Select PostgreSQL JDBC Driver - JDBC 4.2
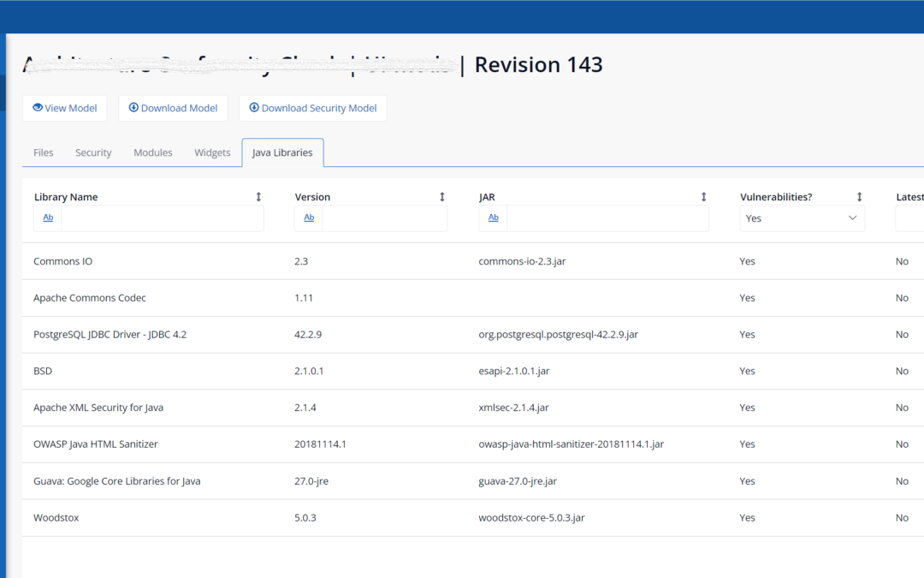Screen dimensions: 924x578 tap(110, 335)
